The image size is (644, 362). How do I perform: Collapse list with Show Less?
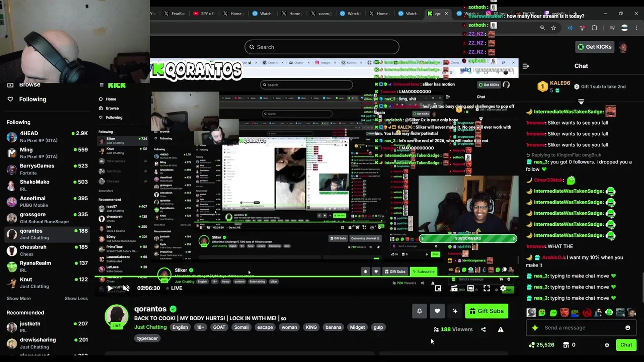click(76, 299)
